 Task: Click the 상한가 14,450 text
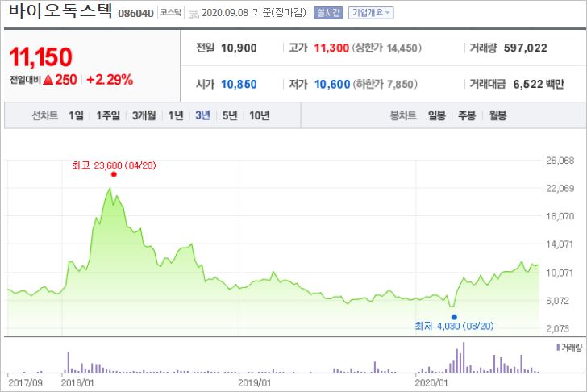[387, 48]
